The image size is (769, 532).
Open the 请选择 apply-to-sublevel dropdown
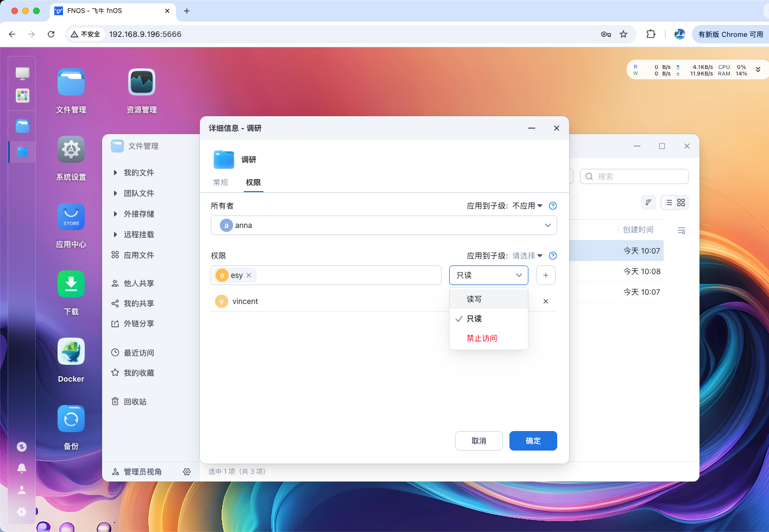(527, 256)
